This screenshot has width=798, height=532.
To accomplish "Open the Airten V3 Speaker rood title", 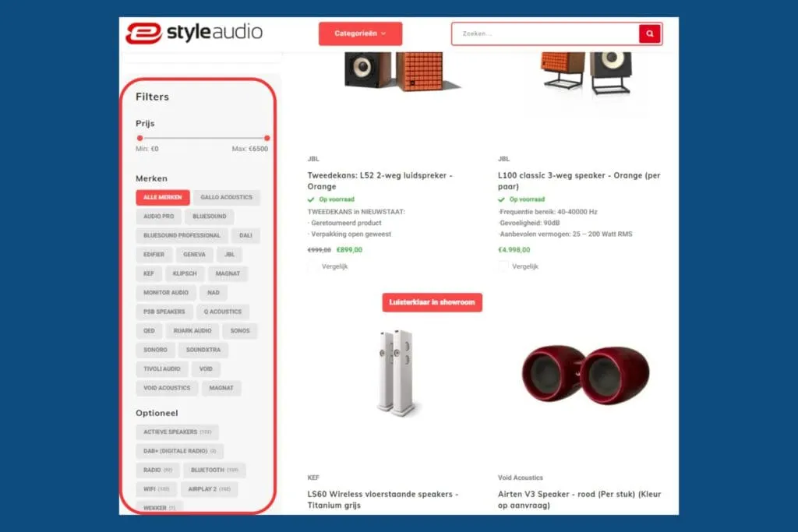I will [x=579, y=499].
